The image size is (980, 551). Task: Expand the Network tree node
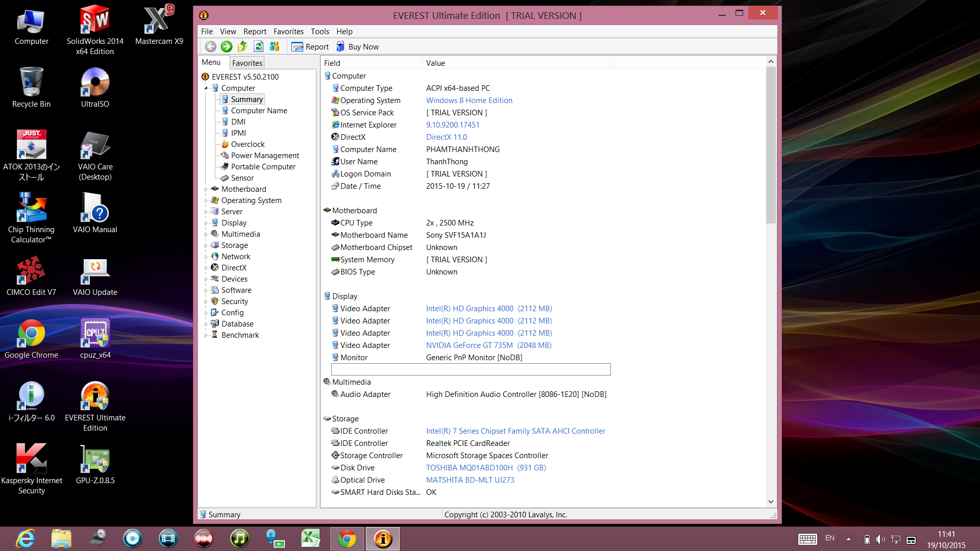[x=206, y=257]
